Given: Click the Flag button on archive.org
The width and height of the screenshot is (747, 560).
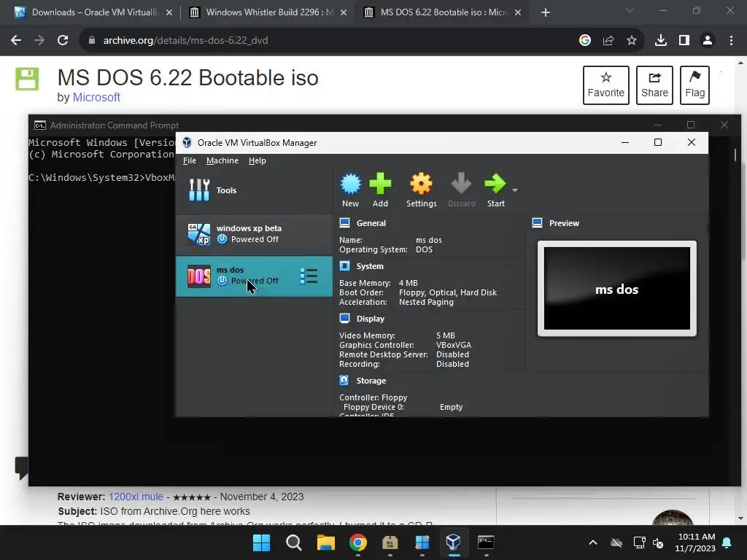Looking at the screenshot, I should 694,85.
